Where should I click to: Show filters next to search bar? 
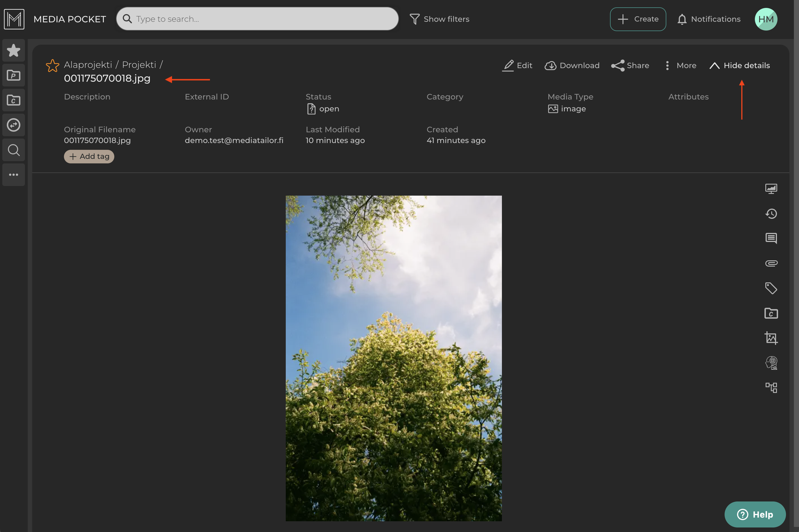[439, 19]
